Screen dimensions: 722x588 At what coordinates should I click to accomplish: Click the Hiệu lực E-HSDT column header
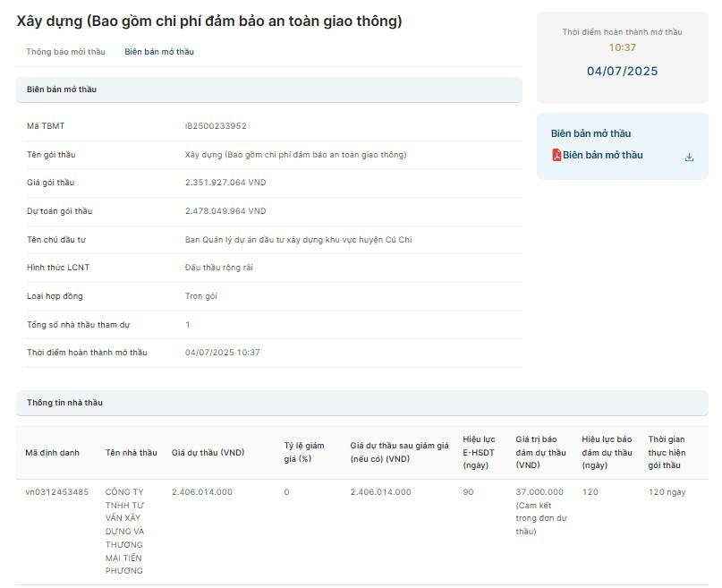479,452
